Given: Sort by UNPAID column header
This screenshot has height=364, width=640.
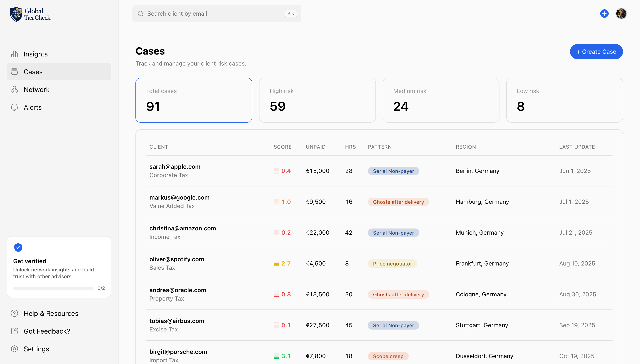Looking at the screenshot, I should [x=316, y=147].
